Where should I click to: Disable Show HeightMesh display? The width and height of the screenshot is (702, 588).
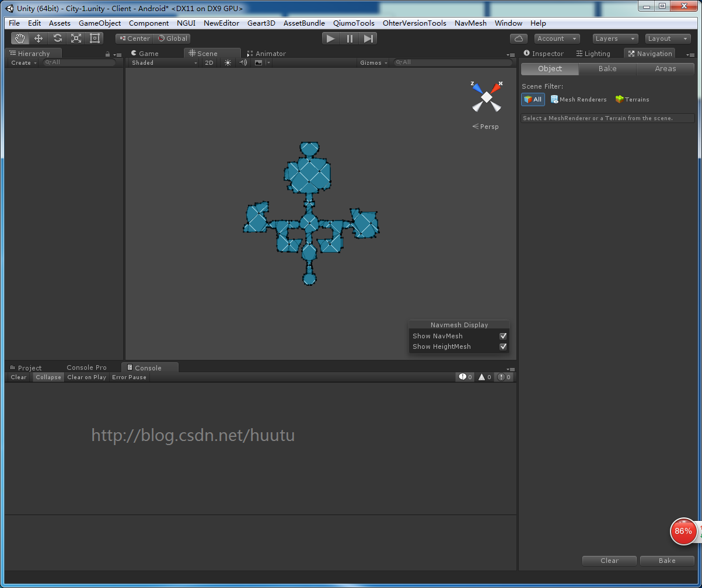pos(503,346)
